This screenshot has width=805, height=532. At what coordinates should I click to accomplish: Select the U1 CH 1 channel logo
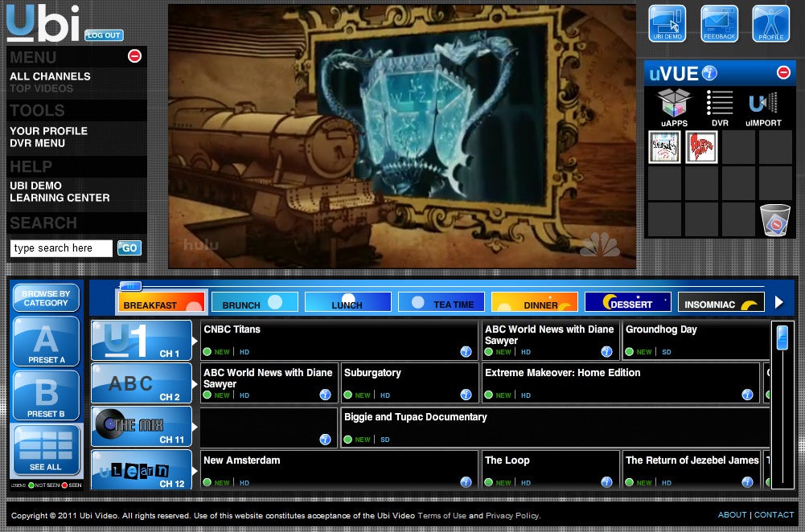click(x=142, y=340)
